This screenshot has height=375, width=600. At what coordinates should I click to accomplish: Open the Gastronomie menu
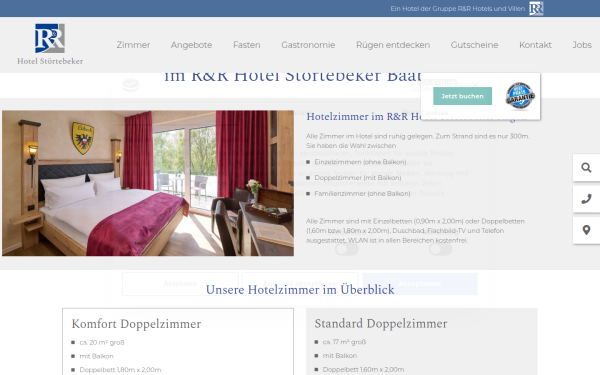308,45
